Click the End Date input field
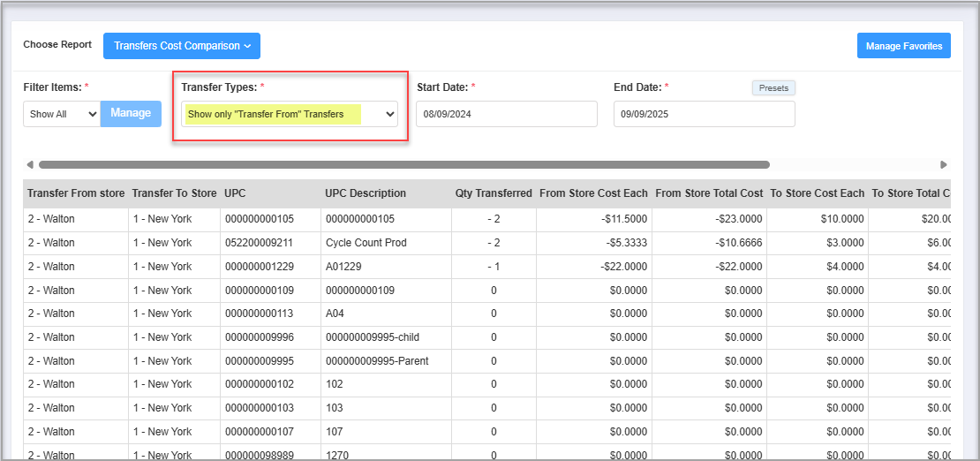 click(x=704, y=114)
